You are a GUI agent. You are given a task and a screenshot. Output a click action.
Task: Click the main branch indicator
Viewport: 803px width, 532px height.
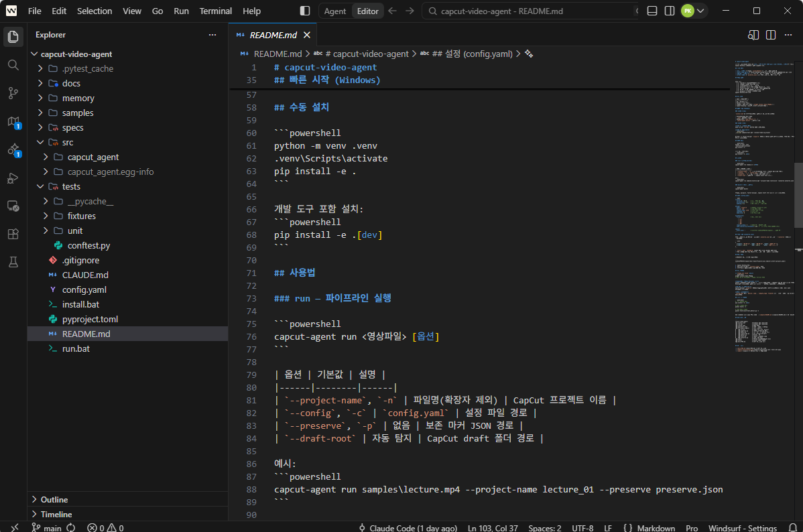(47, 527)
